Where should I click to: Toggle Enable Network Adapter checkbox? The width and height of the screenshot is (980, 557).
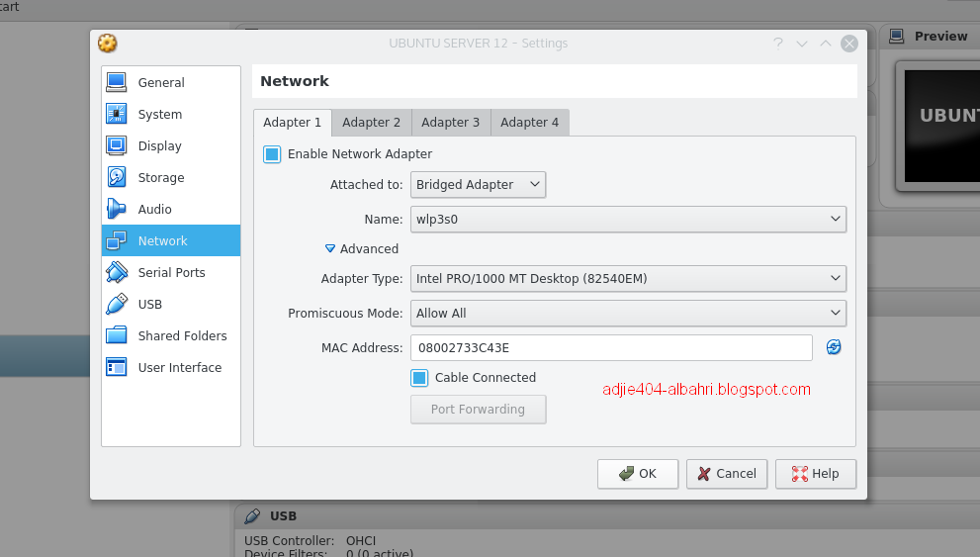(x=272, y=153)
